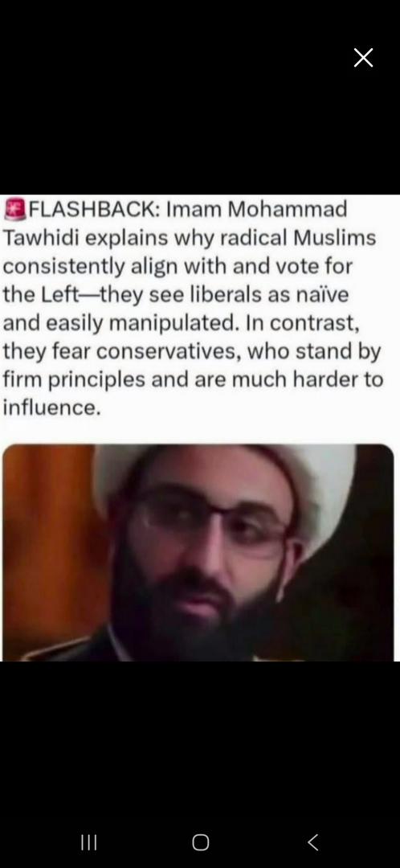Tap the Android home button
400x868 pixels.
click(200, 842)
